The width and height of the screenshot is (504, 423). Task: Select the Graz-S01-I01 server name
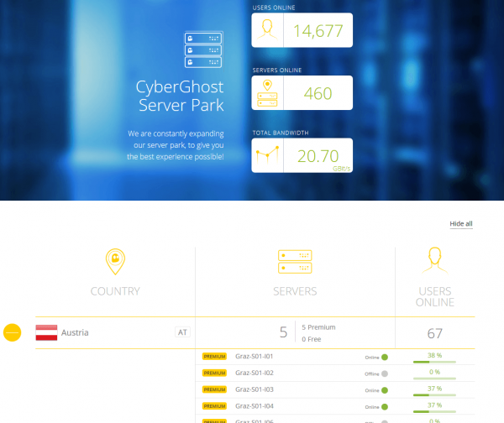[255, 356]
